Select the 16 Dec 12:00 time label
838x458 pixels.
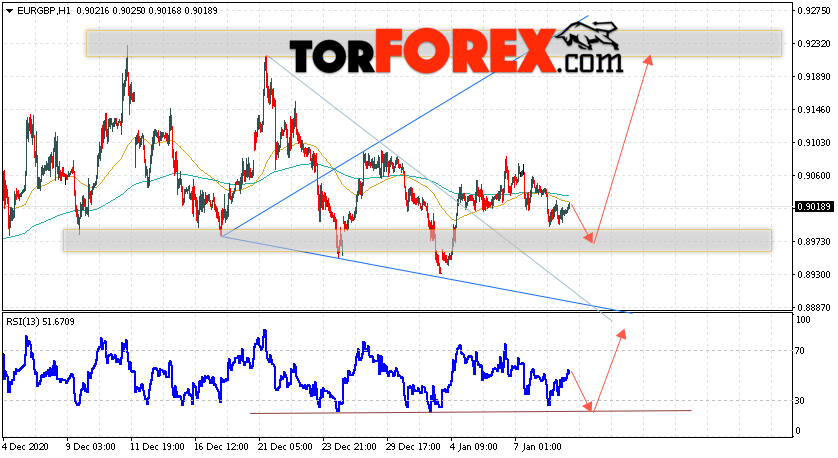coord(221,446)
